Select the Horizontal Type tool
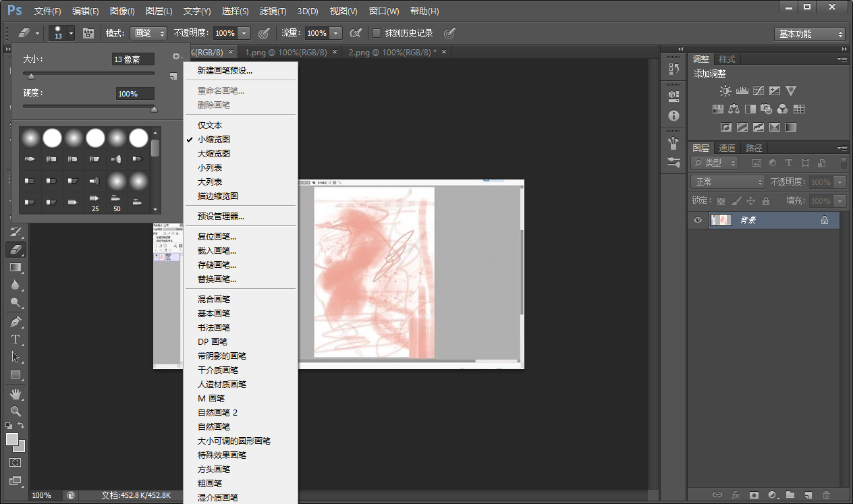This screenshot has height=504, width=853. 16,339
